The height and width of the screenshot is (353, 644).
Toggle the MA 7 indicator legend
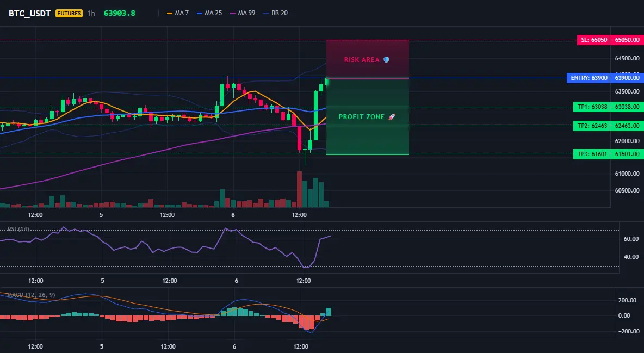[178, 13]
